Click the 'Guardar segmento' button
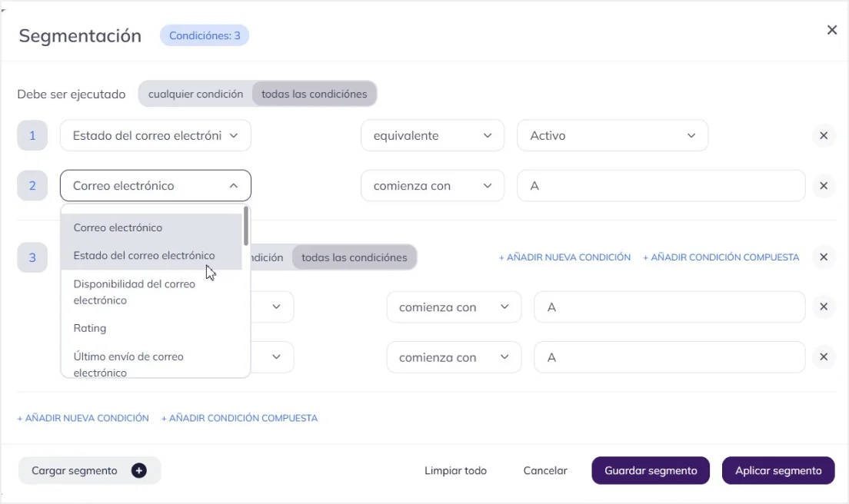The width and height of the screenshot is (849, 504). [x=651, y=471]
